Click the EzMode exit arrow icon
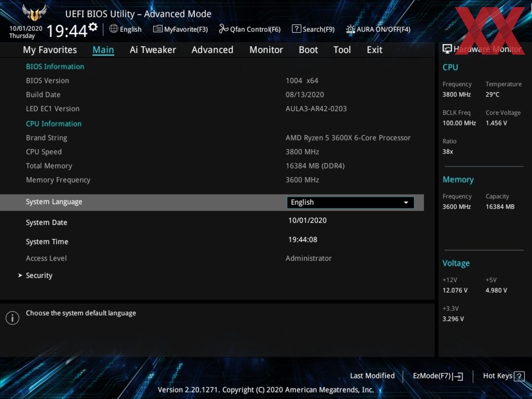The width and height of the screenshot is (532, 399). coord(458,376)
